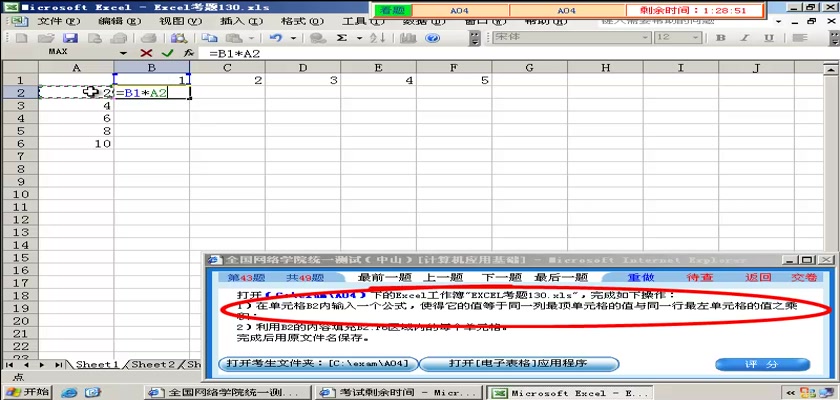The width and height of the screenshot is (840, 400).
Task: Click the Print toolbar icon
Action: 148,38
